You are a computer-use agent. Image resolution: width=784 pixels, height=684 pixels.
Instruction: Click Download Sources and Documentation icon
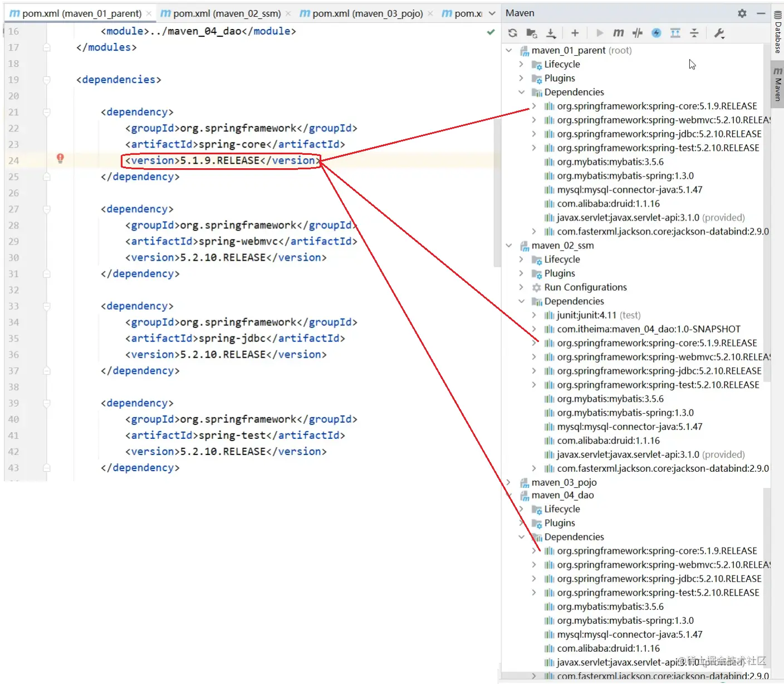[551, 33]
